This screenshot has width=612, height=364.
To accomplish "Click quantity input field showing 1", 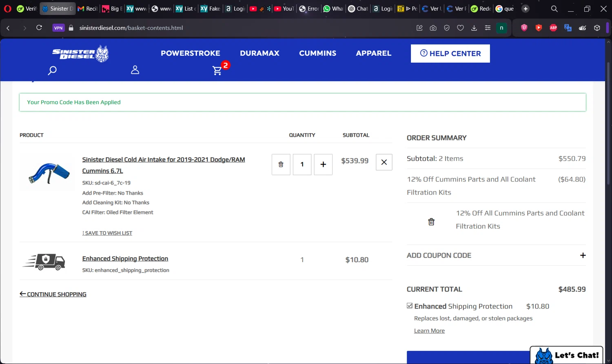I will tap(302, 164).
